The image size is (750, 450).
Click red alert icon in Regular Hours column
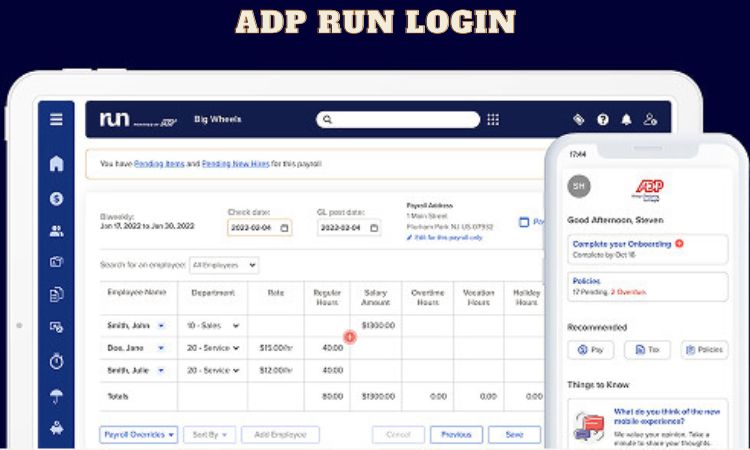[350, 337]
